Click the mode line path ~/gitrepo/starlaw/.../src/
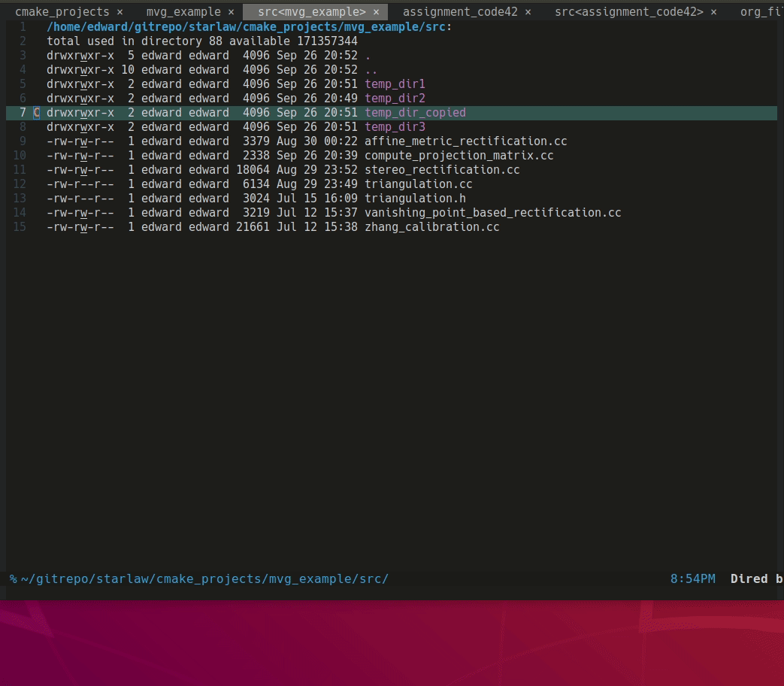Screen dimensions: 784x686 tap(204, 579)
